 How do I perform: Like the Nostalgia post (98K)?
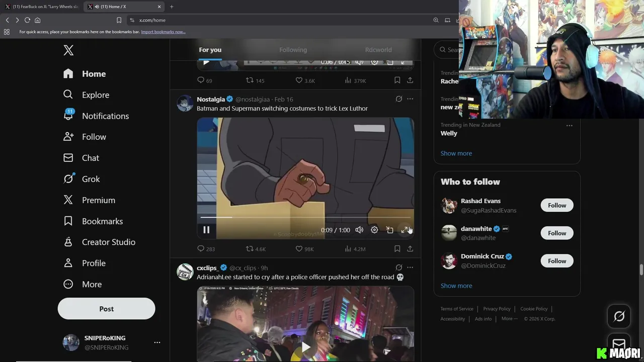click(x=304, y=248)
